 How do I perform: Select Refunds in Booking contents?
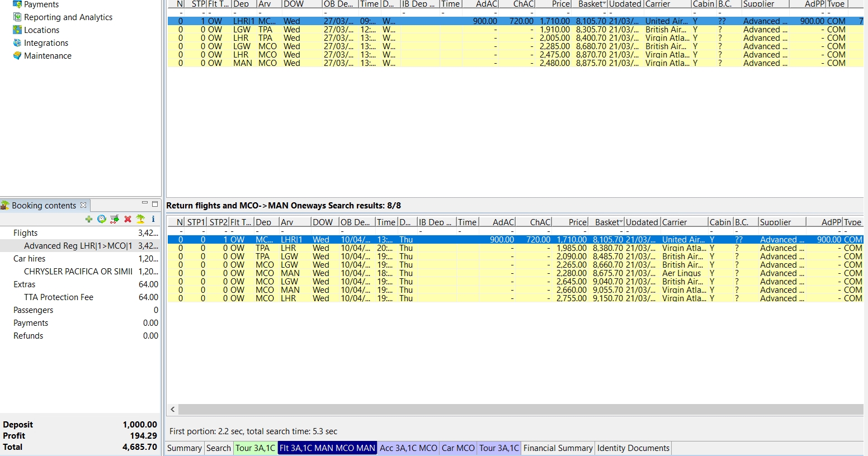click(x=81, y=335)
